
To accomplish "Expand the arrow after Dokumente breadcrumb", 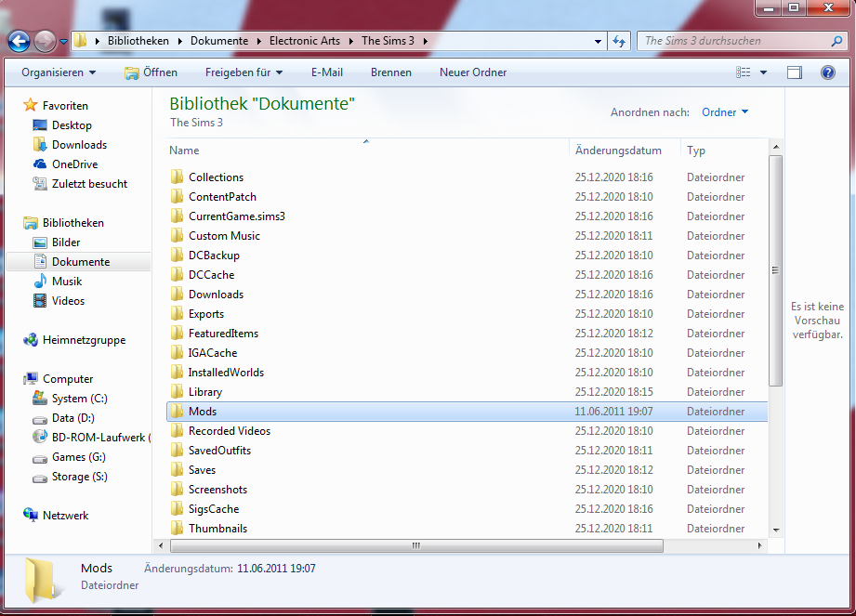I will pyautogui.click(x=258, y=41).
